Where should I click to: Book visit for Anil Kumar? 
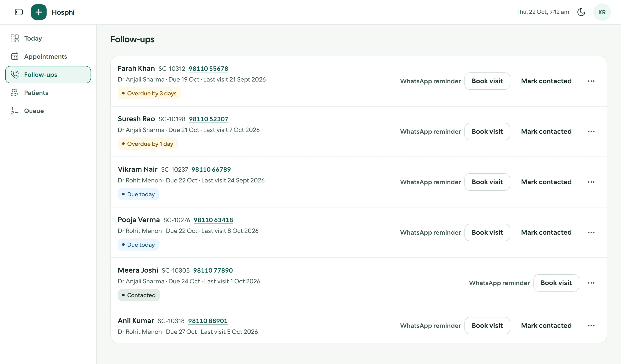(x=487, y=326)
